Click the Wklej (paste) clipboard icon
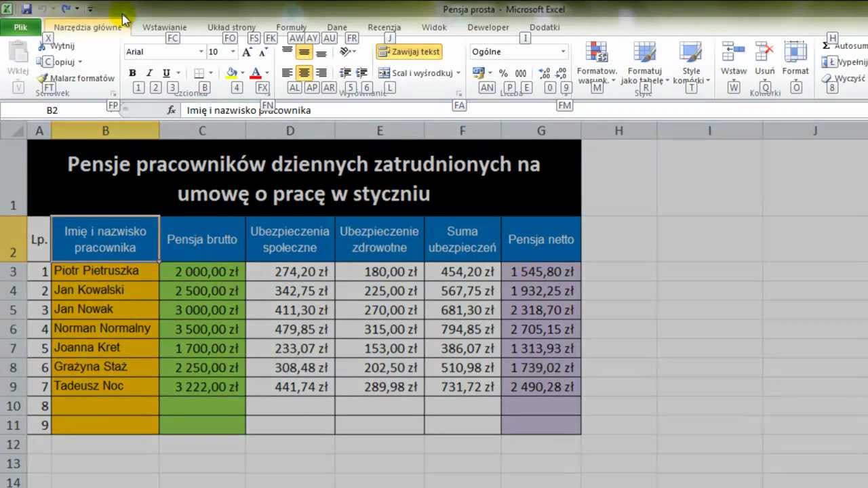The width and height of the screenshot is (868, 488). (18, 53)
